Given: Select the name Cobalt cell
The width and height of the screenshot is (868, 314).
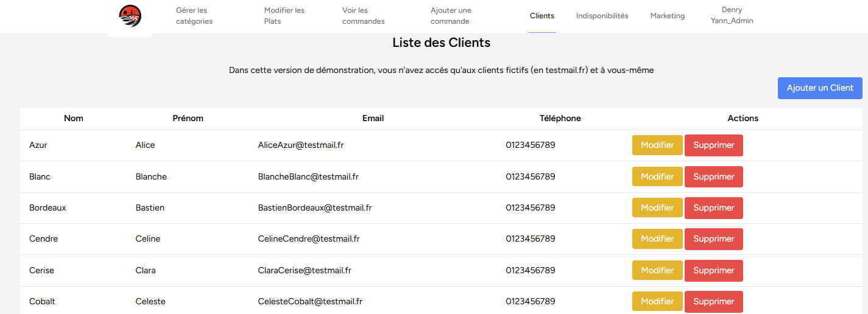Looking at the screenshot, I should [42, 301].
